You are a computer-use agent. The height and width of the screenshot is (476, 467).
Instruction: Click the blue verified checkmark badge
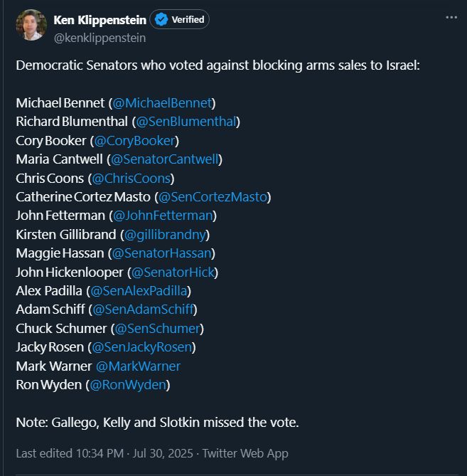coord(161,20)
